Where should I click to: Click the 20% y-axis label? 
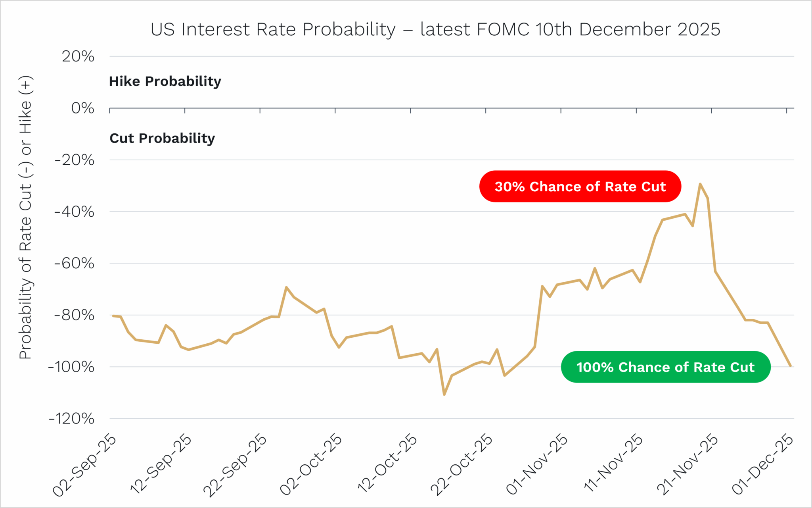point(78,56)
